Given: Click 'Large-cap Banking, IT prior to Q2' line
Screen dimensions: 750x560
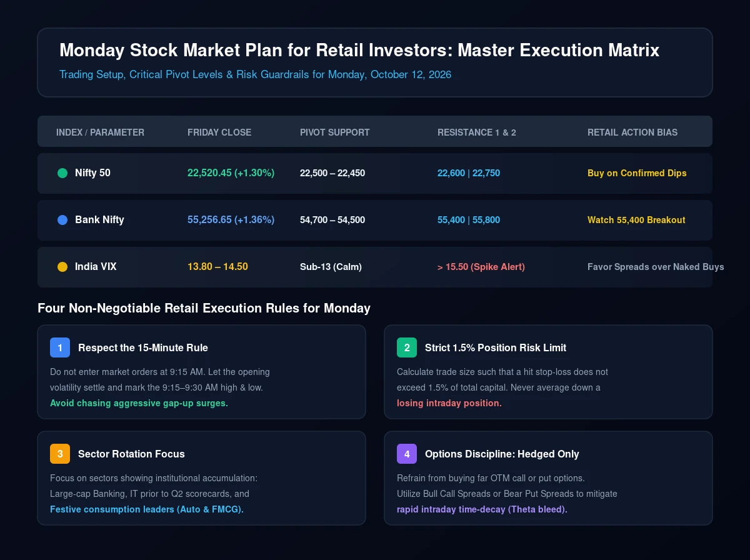Looking at the screenshot, I should pos(149,494).
